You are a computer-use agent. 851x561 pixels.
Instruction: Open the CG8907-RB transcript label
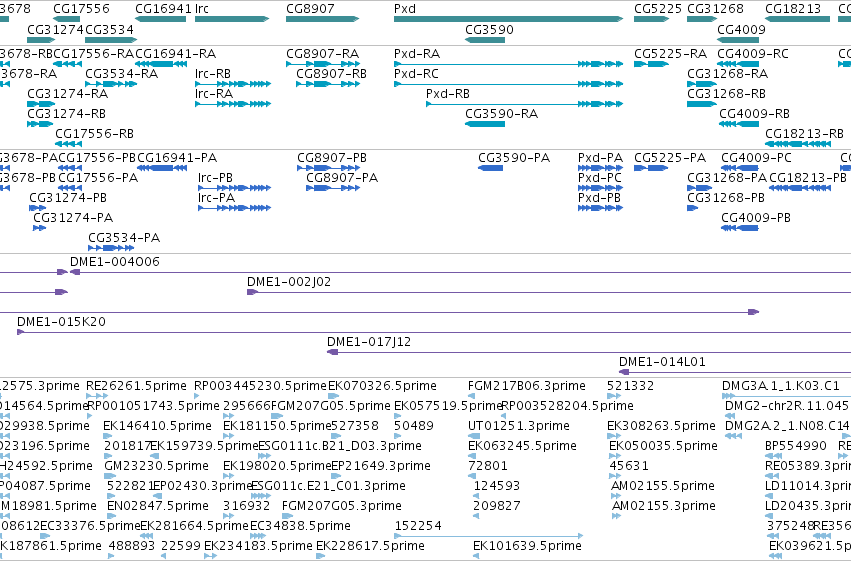[x=332, y=74]
